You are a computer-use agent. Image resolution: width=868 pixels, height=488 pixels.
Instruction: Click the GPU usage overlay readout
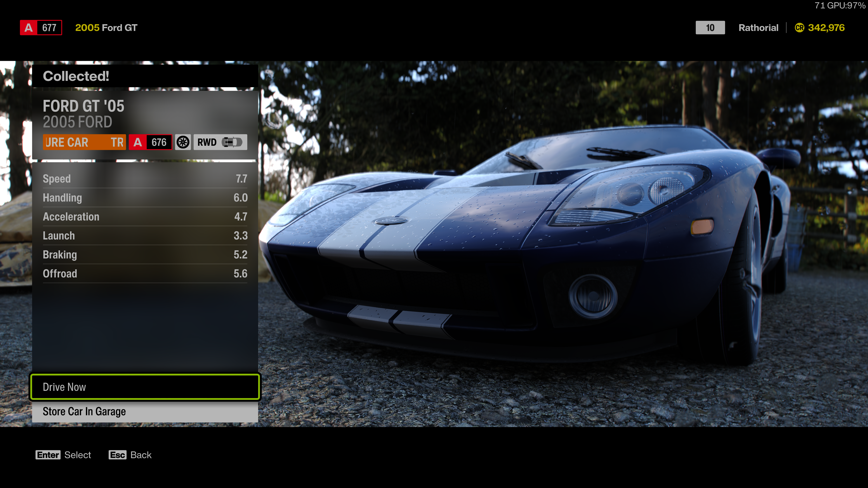[x=840, y=5]
